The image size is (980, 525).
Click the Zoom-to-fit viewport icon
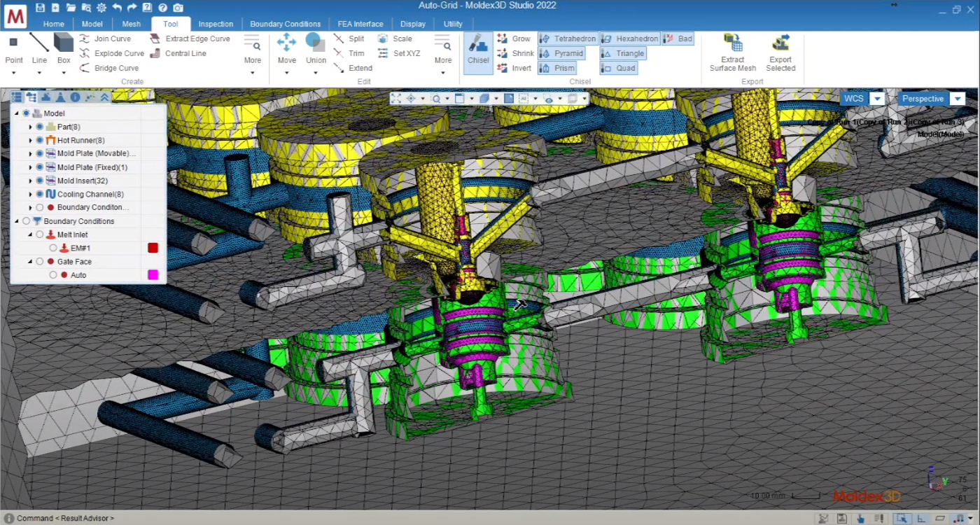(396, 99)
